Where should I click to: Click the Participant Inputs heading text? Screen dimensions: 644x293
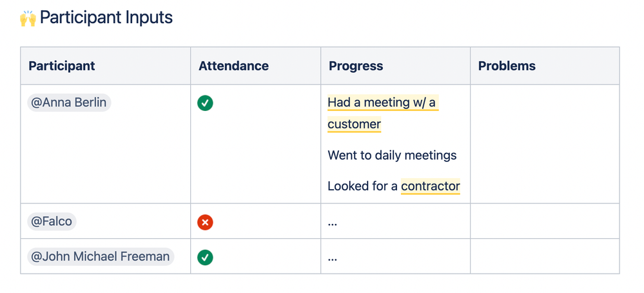tap(106, 17)
